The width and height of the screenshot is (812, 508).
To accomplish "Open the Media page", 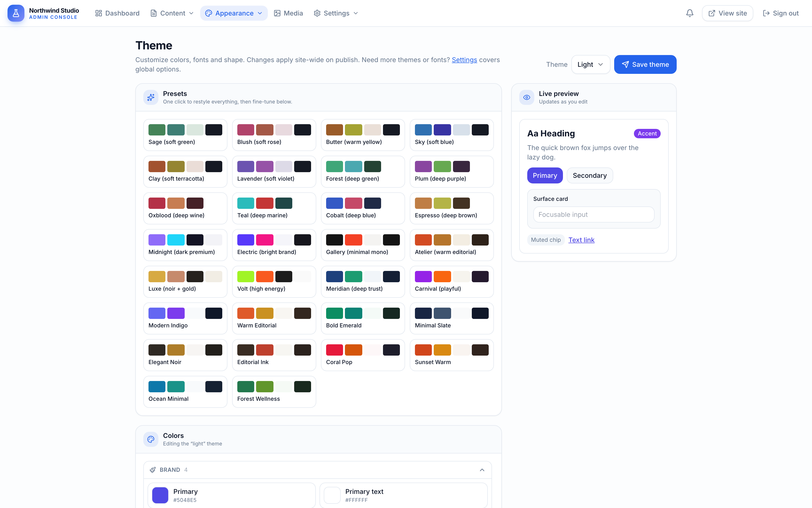I will point(289,13).
